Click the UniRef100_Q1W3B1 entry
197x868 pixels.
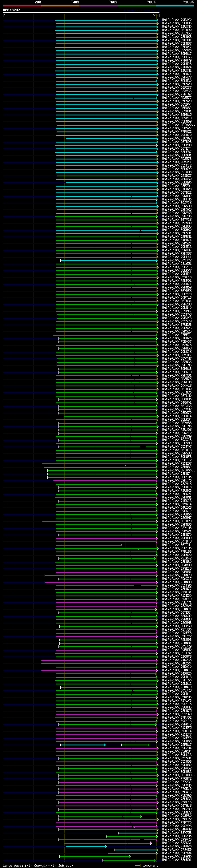[177, 40]
